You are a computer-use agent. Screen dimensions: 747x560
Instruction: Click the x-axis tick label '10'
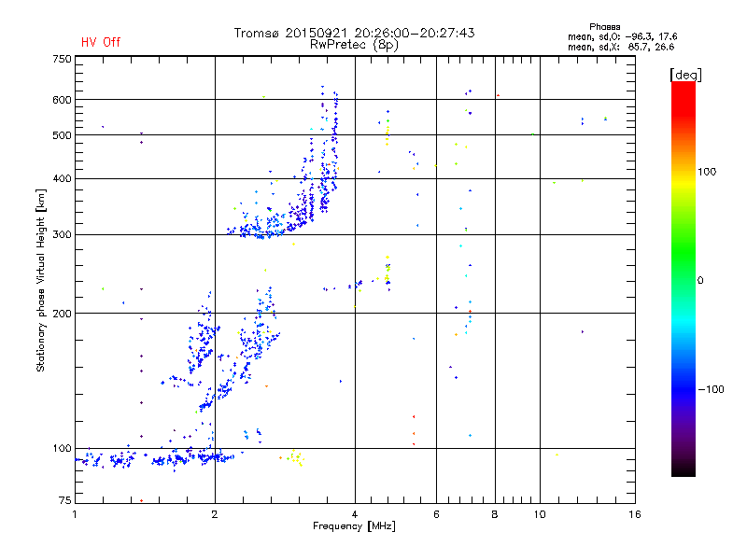[x=540, y=514]
